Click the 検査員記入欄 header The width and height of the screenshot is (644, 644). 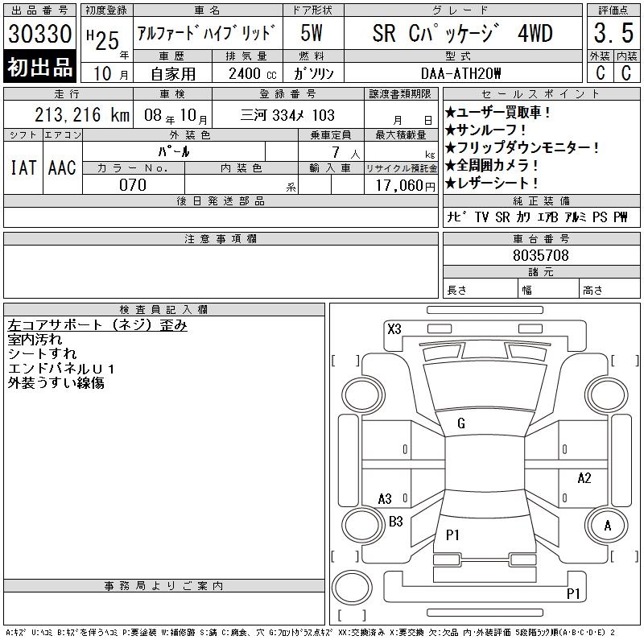[x=164, y=310]
